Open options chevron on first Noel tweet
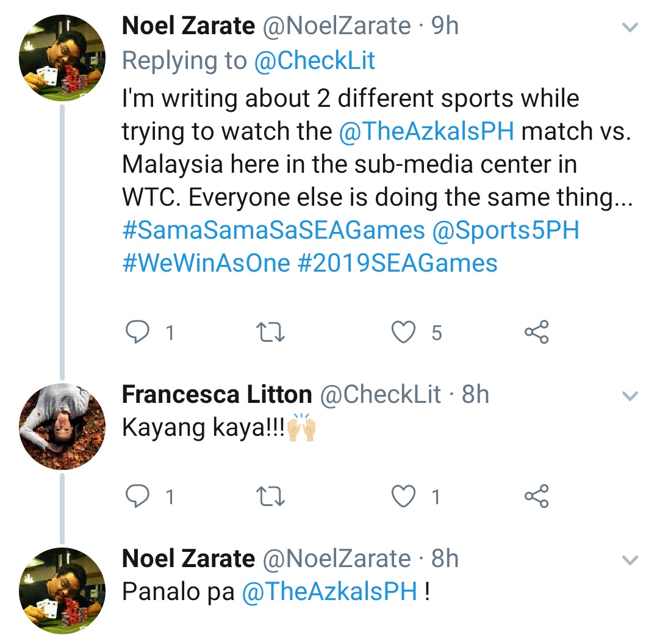Screen dimensions: 657x644 (x=629, y=27)
